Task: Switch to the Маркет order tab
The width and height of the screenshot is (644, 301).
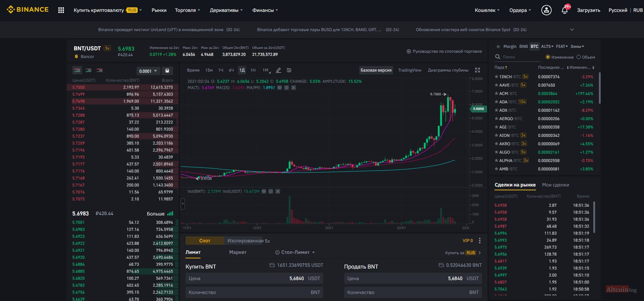Action: [238, 252]
